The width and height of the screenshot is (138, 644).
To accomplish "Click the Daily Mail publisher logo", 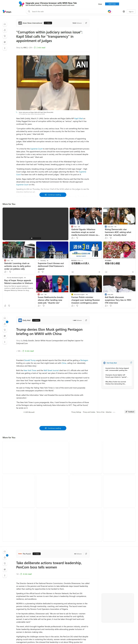I will click(20, 320).
